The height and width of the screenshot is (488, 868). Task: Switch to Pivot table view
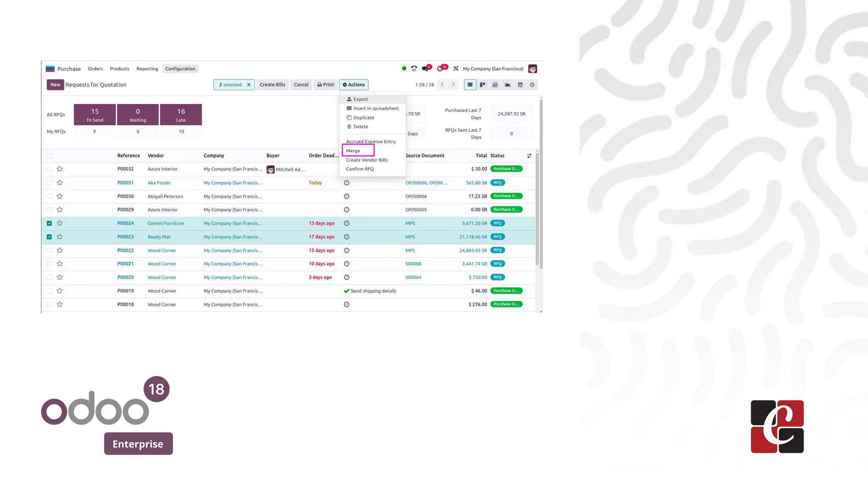(x=495, y=85)
